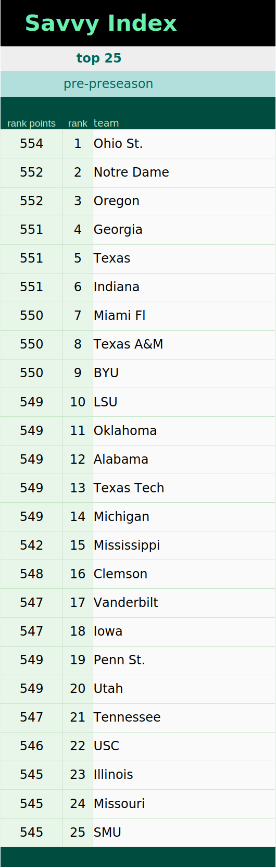Click on Oregon in the rankings
The image size is (276, 868).
click(117, 201)
